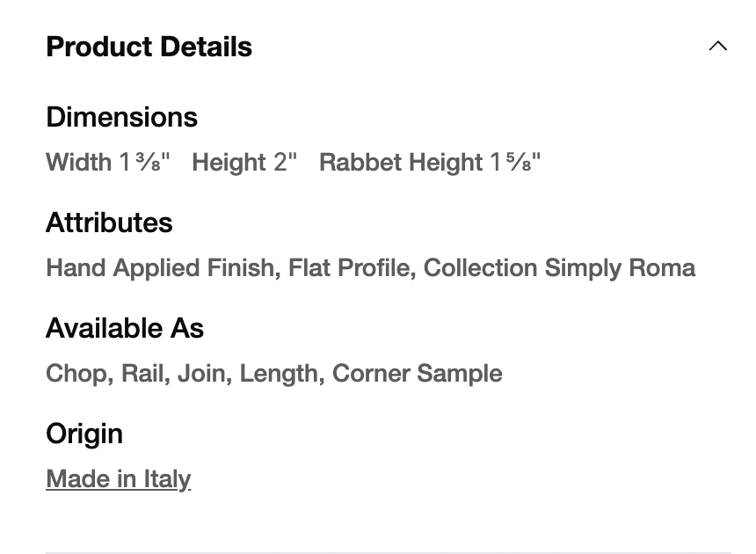Image resolution: width=756 pixels, height=554 pixels.
Task: Click the Rail availability option
Action: coord(142,374)
